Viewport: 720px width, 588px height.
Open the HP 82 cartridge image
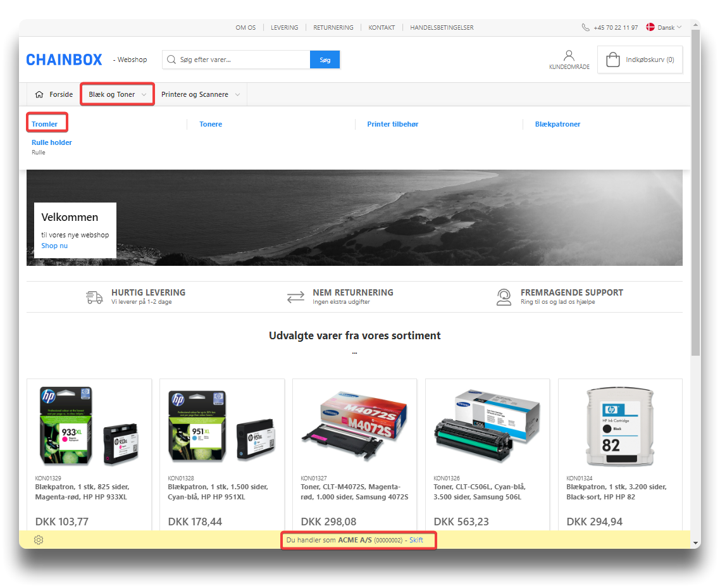pyautogui.click(x=620, y=427)
